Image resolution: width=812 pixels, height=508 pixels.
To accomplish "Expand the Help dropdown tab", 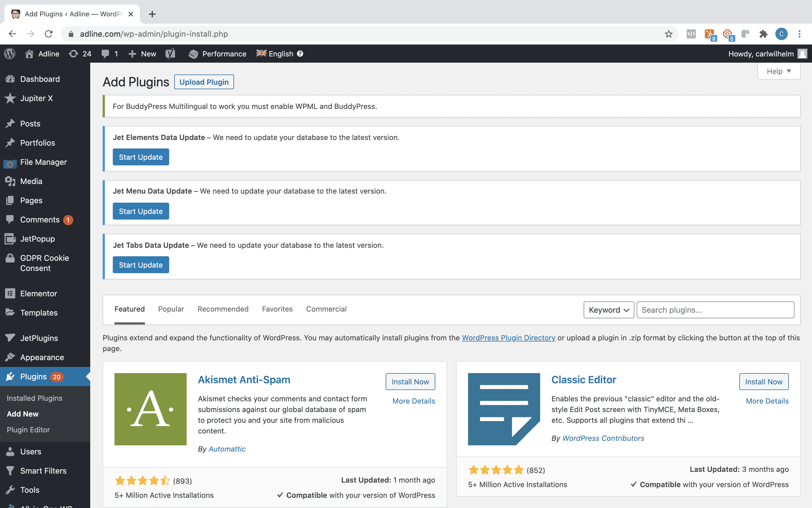I will tap(779, 71).
